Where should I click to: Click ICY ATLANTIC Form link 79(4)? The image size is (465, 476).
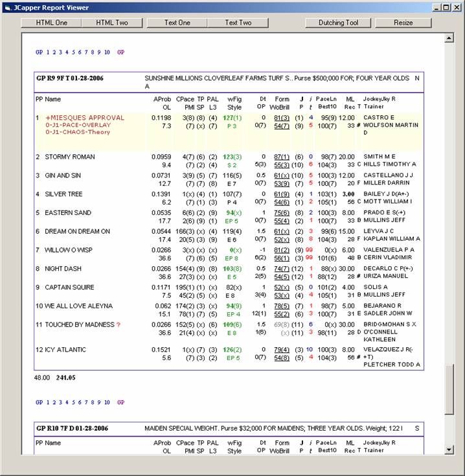[282, 350]
